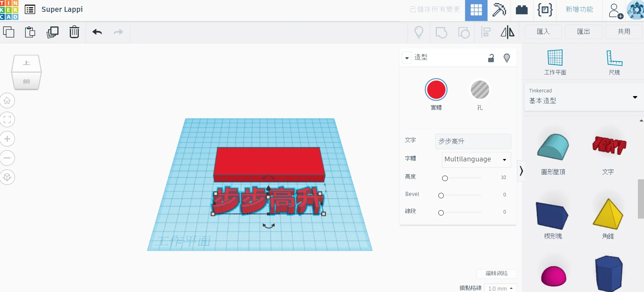Toggle the show-all lightbulb in toolbar
The image size is (644, 292).
[x=419, y=32]
